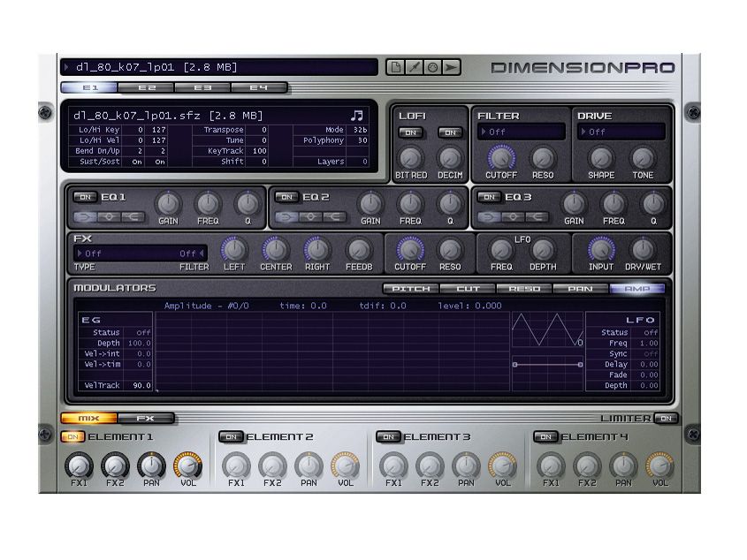This screenshot has width=747, height=560.
Task: Click the wrench options icon
Action: [414, 67]
